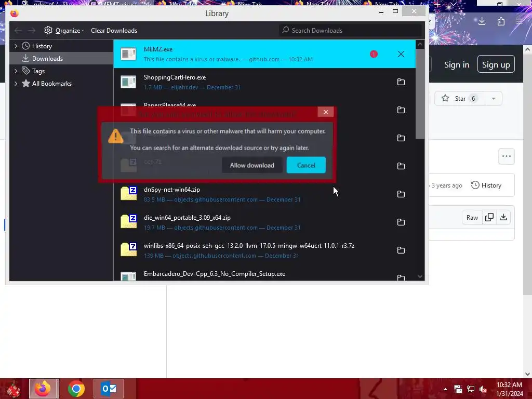Click the red malware alert icon on MEMZ.exe

point(374,54)
